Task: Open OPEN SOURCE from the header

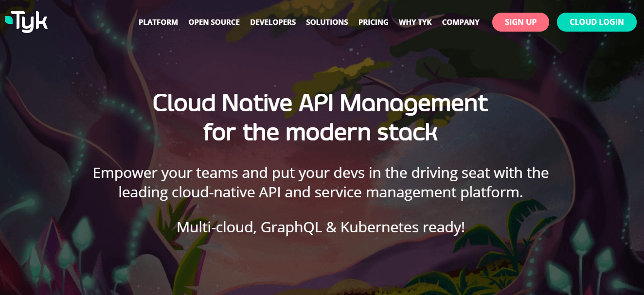Action: tap(214, 22)
